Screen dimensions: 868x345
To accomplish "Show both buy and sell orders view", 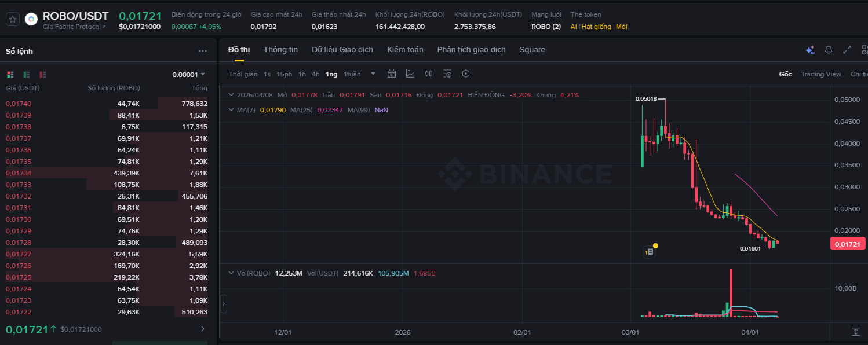I will (x=10, y=75).
